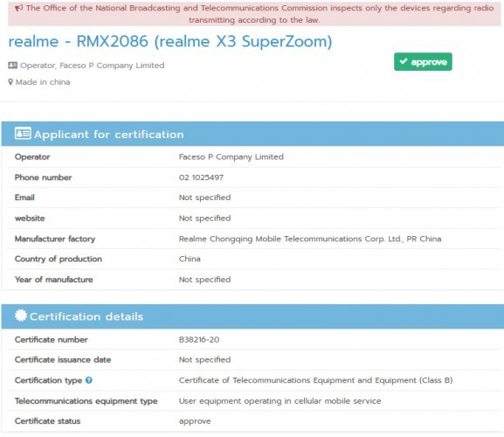Click 'Not specified' in the Email row
This screenshot has height=437, width=504.
point(204,198)
